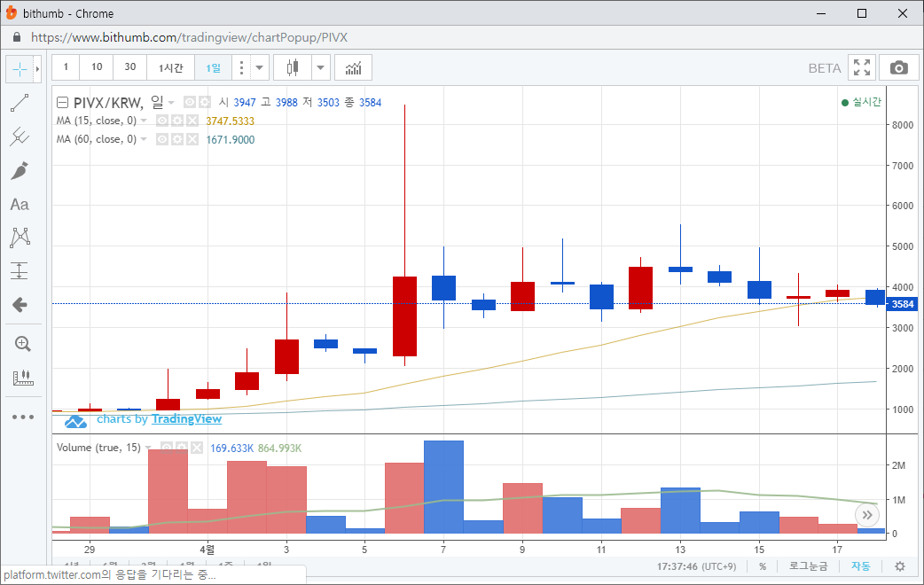Click the 8000 price axis label
The image size is (924, 585).
tap(902, 125)
